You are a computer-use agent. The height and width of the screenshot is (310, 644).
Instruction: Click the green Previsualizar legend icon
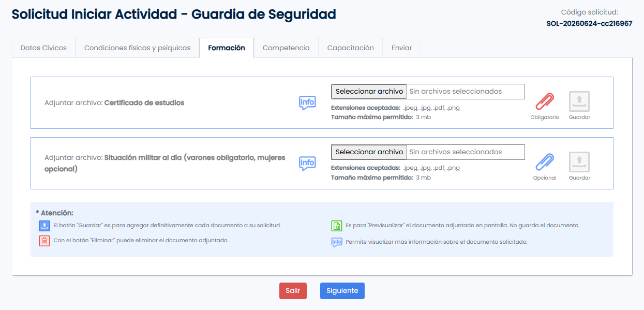tap(337, 226)
